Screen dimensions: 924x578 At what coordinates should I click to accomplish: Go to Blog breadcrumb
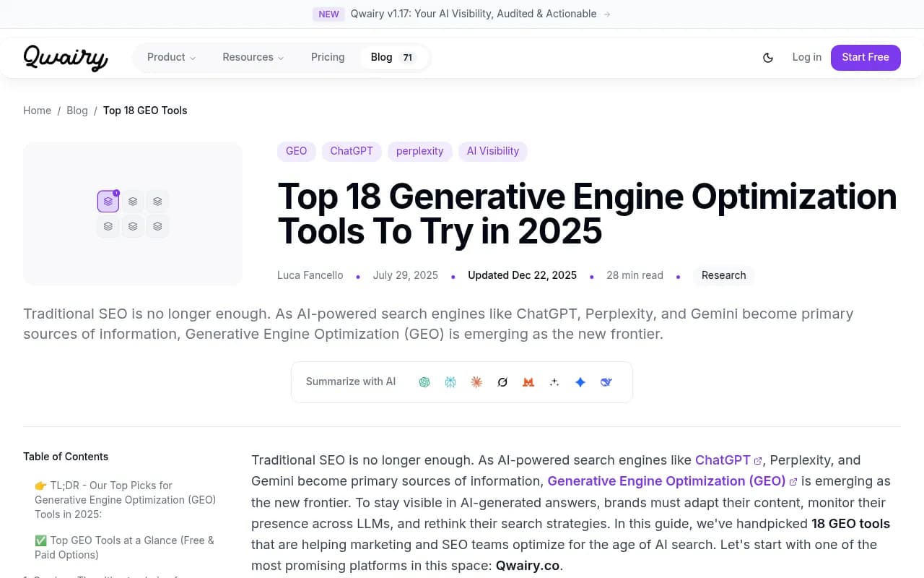pos(77,111)
